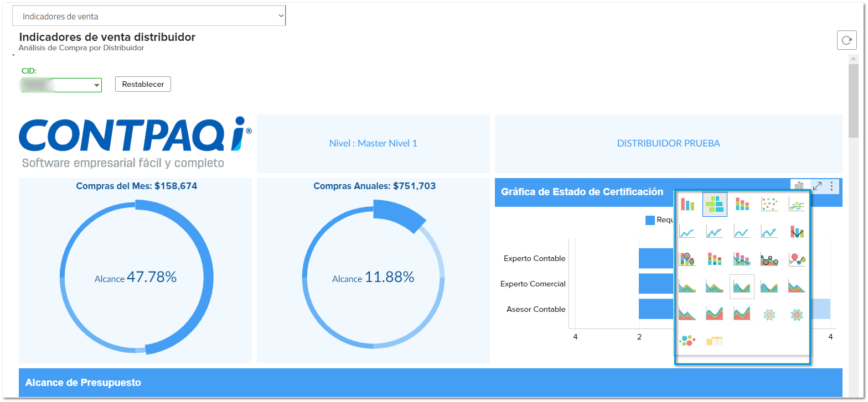
Task: Click the Restablecer button
Action: [143, 84]
